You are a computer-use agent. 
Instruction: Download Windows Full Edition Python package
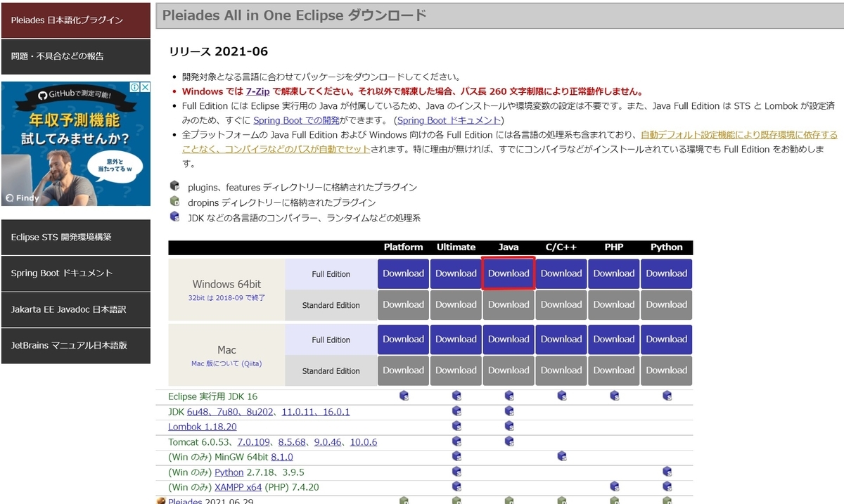[x=667, y=273]
